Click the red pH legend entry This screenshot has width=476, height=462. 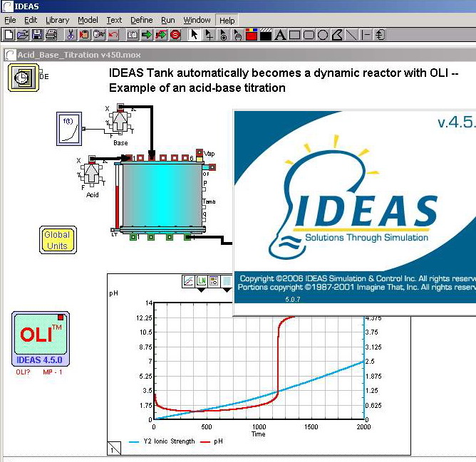click(212, 441)
